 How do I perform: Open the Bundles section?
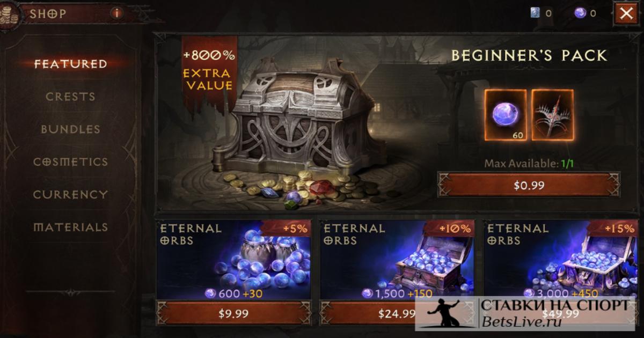(71, 129)
